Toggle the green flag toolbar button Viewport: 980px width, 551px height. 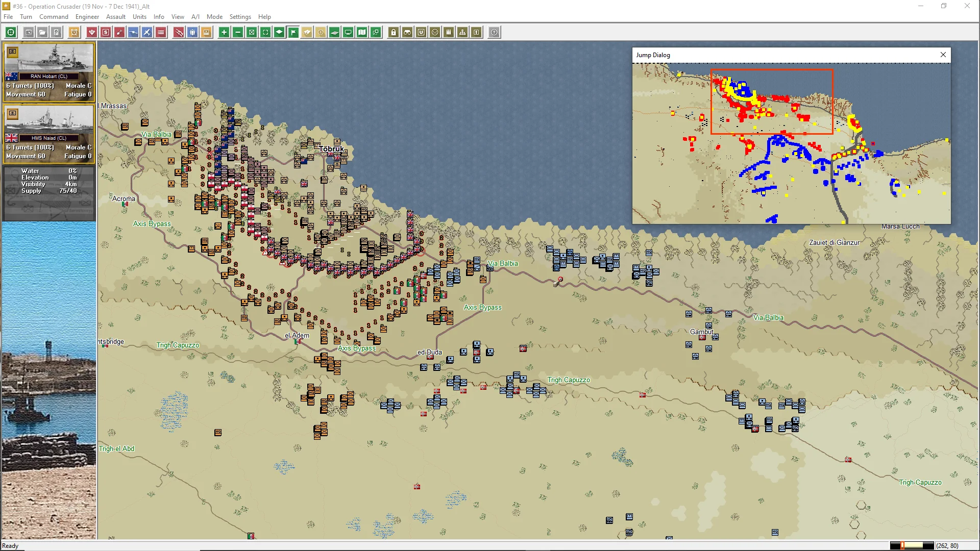[x=293, y=33]
